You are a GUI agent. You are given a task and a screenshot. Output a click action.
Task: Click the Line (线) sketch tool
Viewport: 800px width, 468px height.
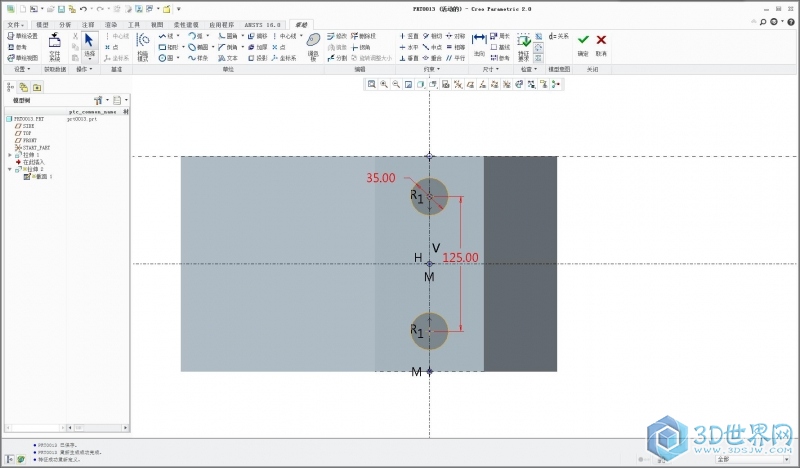[166, 36]
